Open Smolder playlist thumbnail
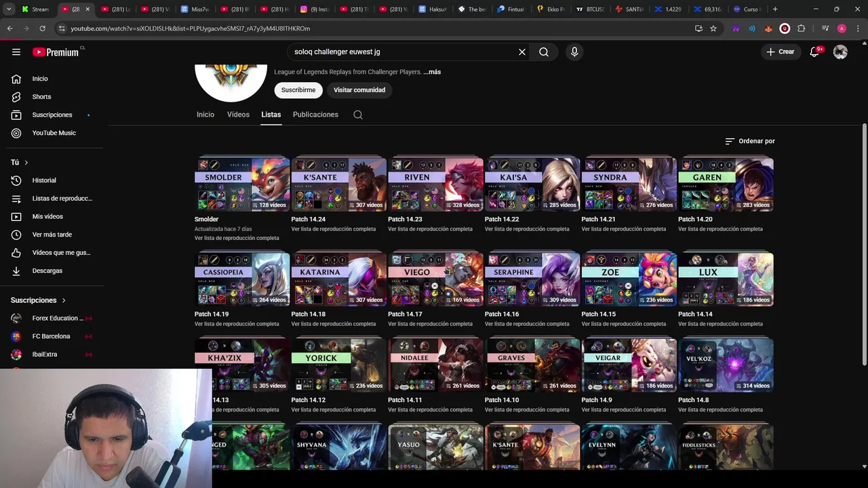Viewport: 868px width, 488px height. click(242, 184)
